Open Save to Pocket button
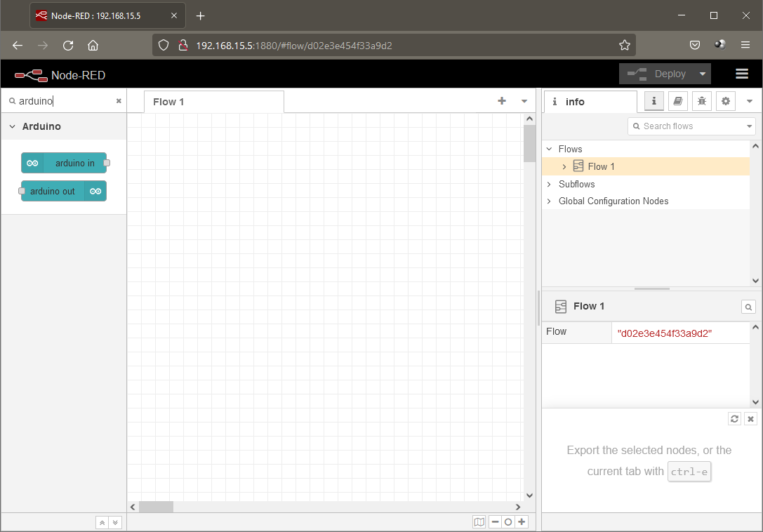This screenshot has width=763, height=532. click(x=695, y=45)
